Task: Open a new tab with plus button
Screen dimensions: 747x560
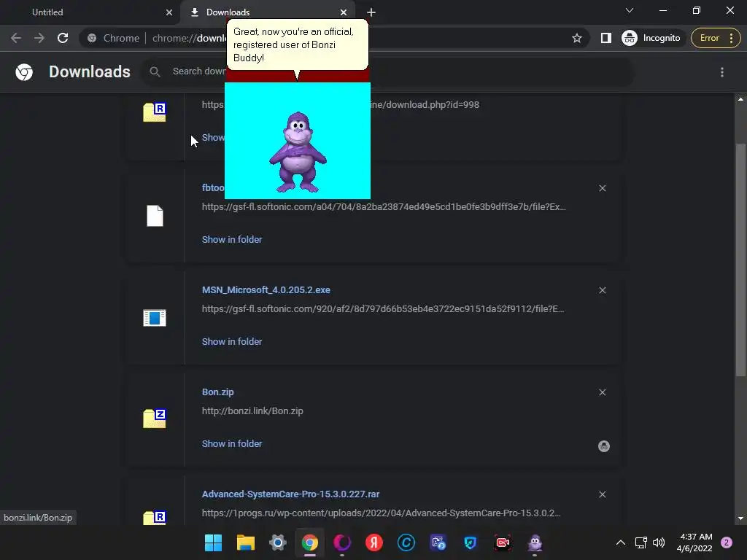Action: point(371,12)
